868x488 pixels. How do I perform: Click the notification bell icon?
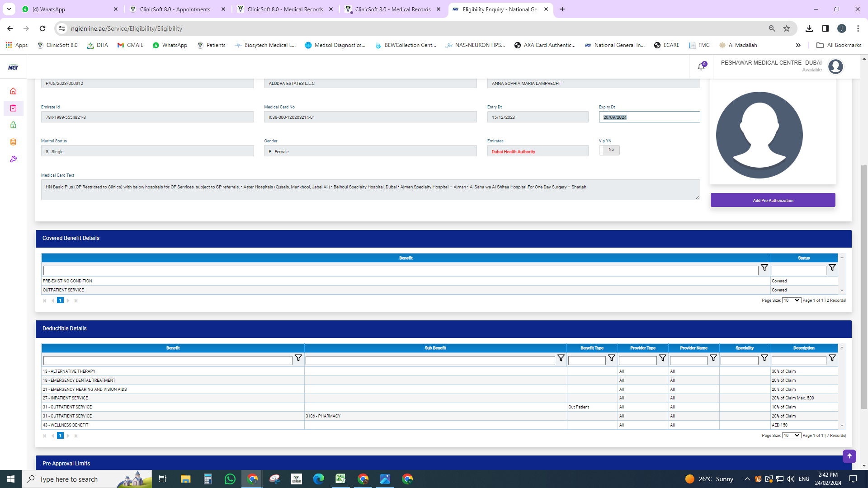click(x=701, y=67)
